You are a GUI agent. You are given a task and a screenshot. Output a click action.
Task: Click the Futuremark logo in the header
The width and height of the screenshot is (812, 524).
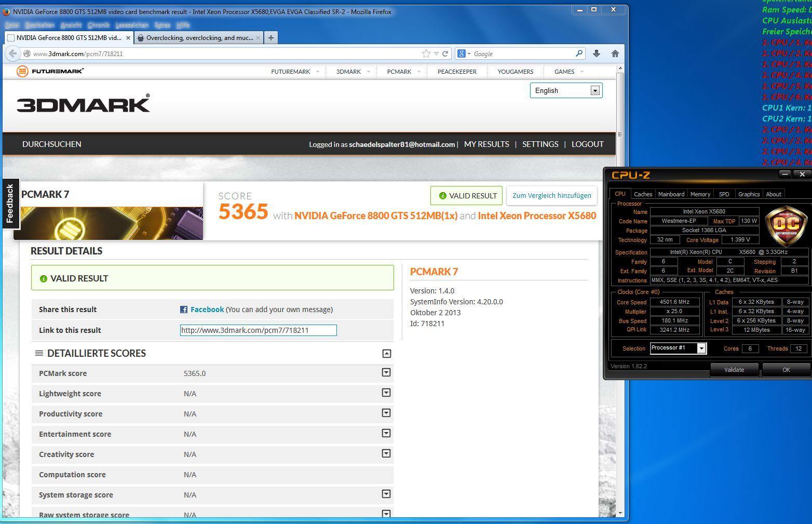click(50, 71)
